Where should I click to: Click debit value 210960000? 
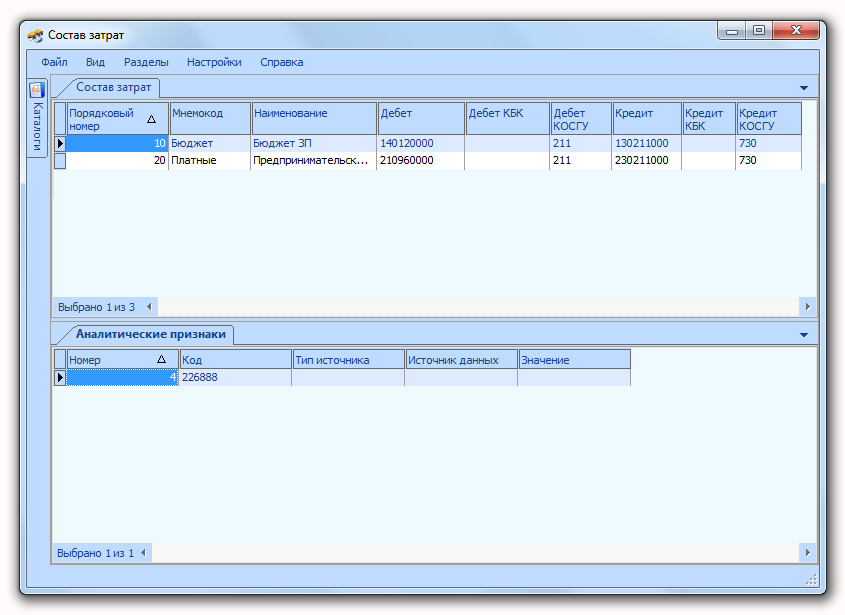point(421,161)
